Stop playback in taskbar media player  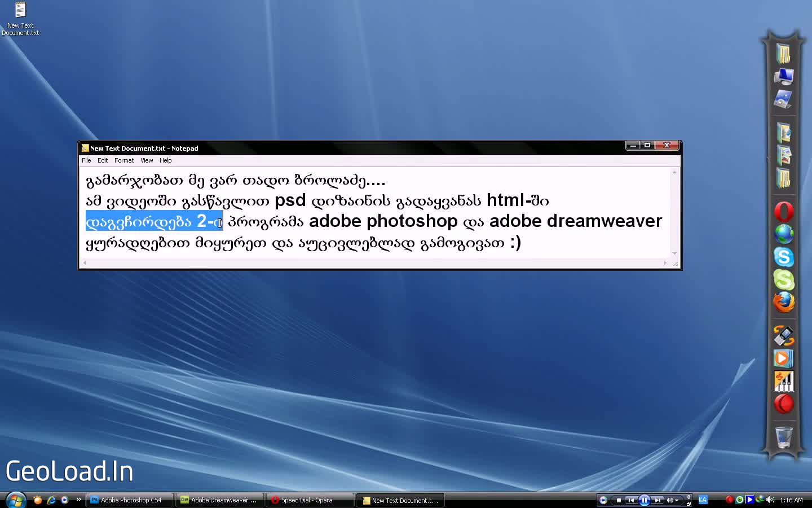[619, 500]
